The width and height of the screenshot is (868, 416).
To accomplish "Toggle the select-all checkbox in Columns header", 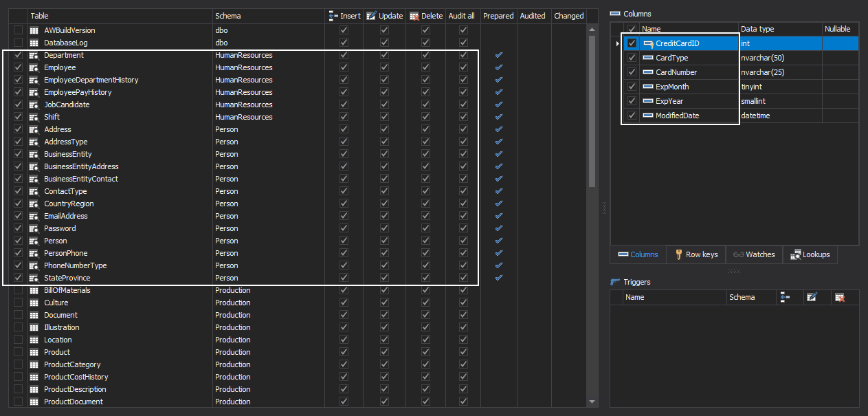I will click(x=632, y=29).
